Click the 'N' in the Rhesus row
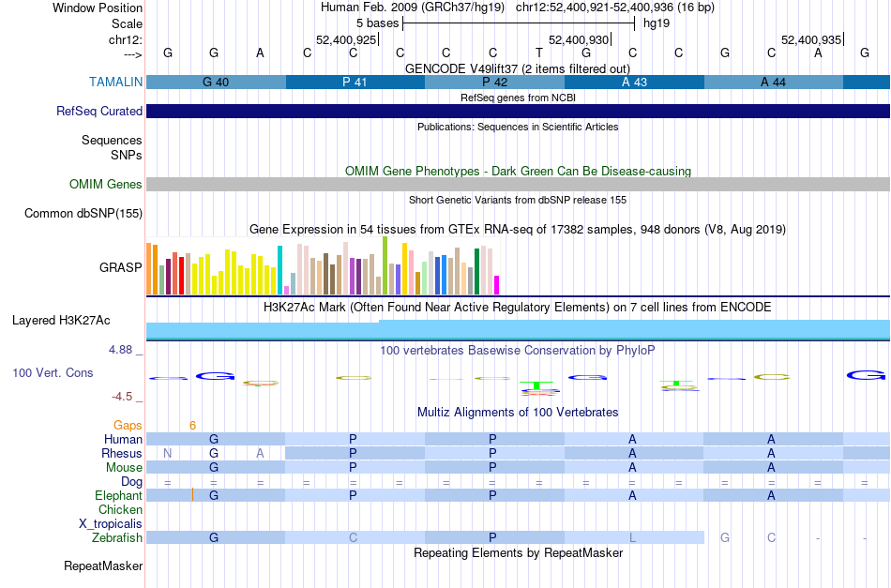The width and height of the screenshot is (891, 588). [167, 453]
